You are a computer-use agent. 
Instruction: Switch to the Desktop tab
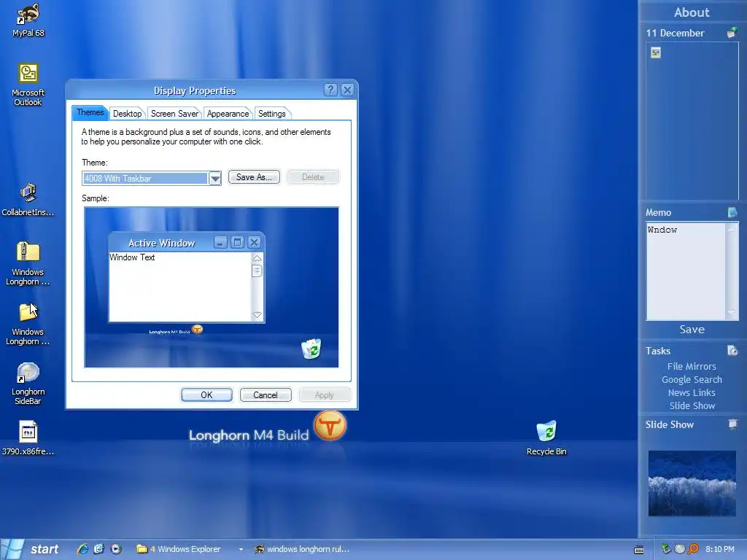coord(127,113)
